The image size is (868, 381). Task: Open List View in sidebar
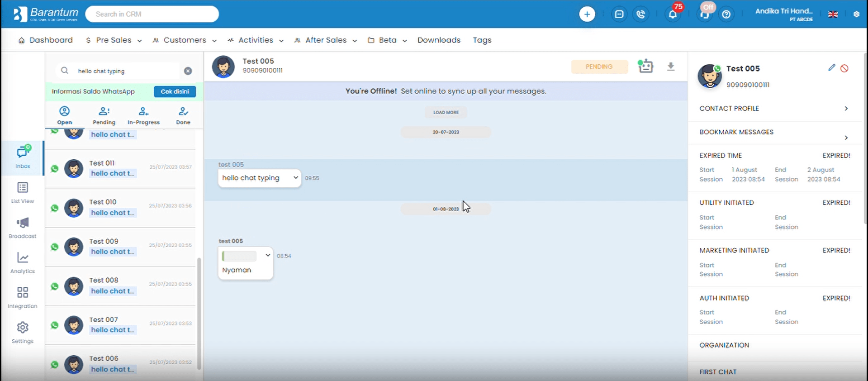point(23,192)
